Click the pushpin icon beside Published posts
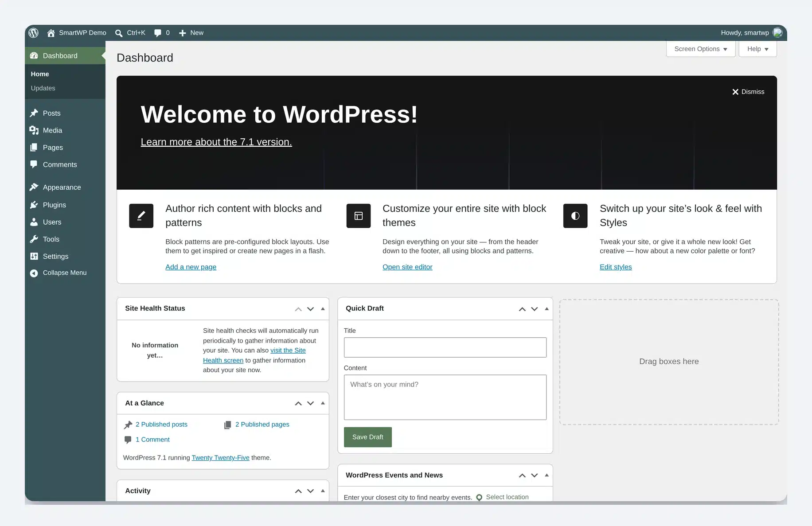 point(128,425)
